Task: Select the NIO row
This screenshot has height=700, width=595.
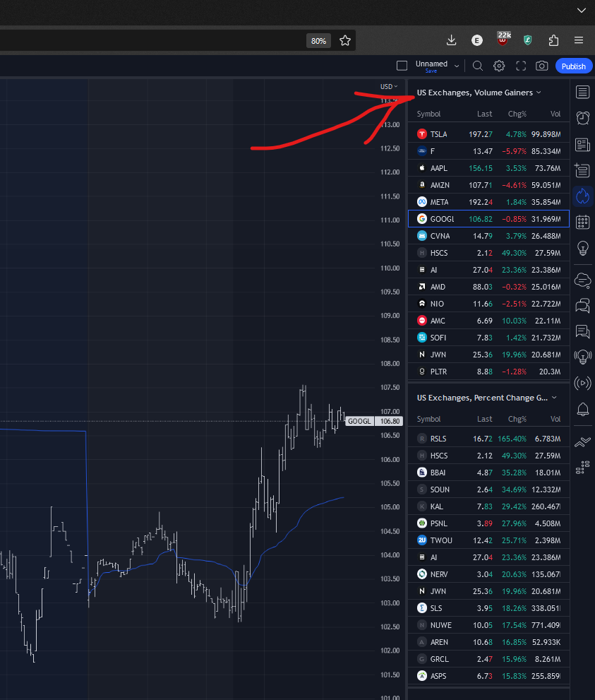Action: pos(488,304)
